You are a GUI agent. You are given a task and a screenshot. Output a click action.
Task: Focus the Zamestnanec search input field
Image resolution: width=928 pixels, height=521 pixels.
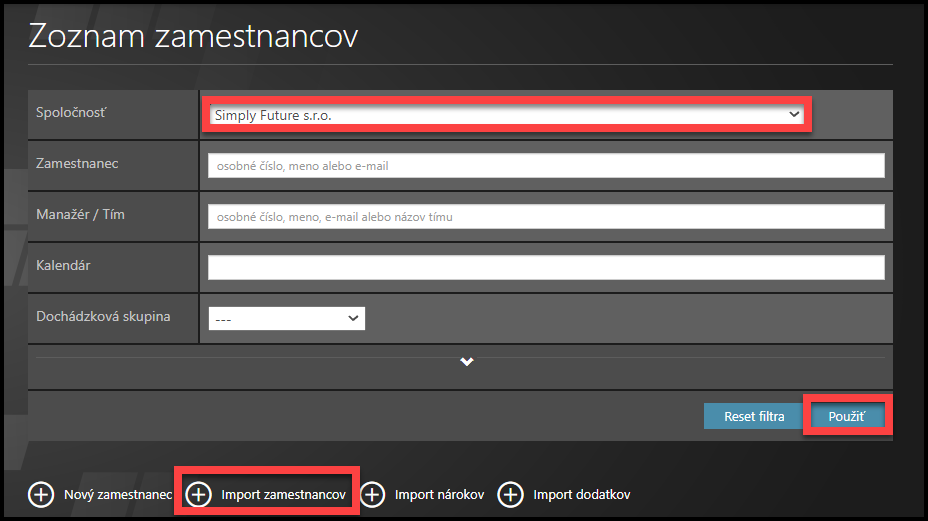546,166
